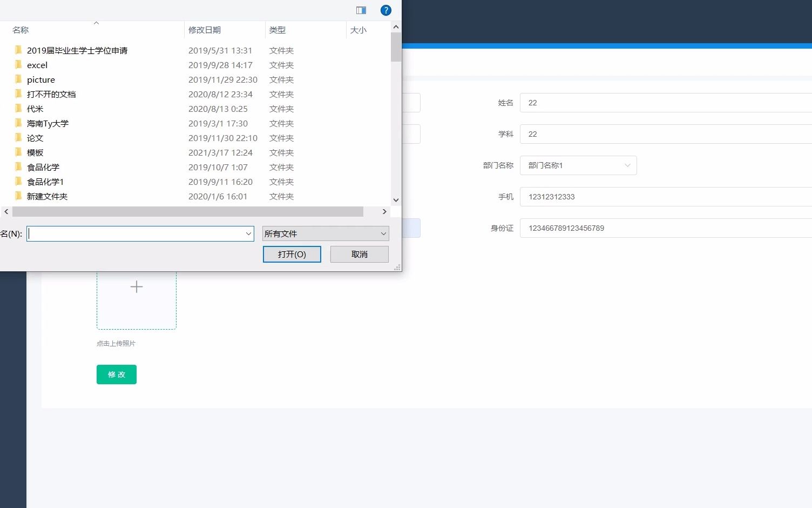Click the date 2021/3/17 12:24
This screenshot has height=508, width=812.
click(x=220, y=152)
